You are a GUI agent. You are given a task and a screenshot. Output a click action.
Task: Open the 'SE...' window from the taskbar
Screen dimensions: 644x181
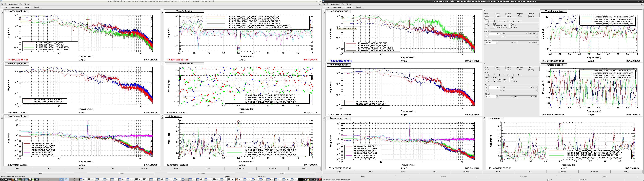coord(130,179)
